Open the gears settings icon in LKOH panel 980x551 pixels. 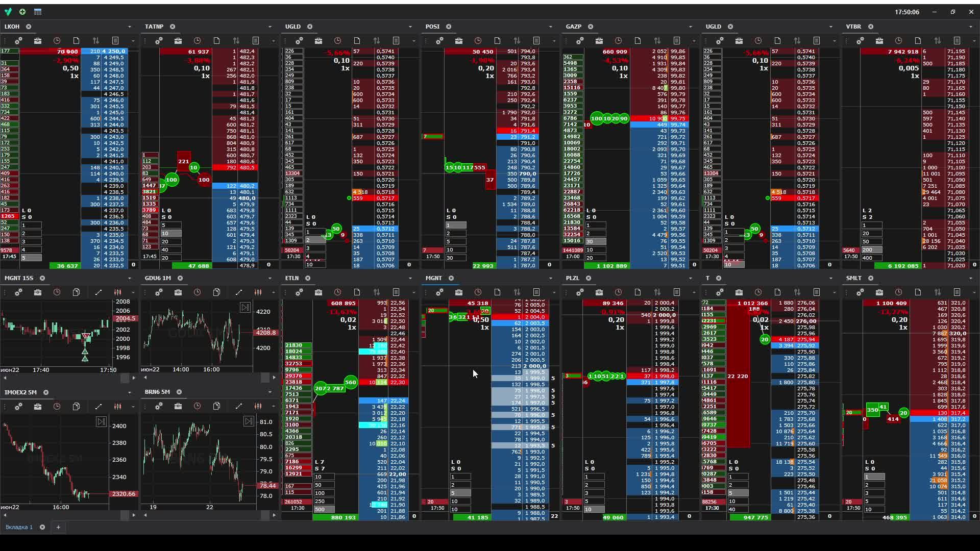(x=18, y=41)
